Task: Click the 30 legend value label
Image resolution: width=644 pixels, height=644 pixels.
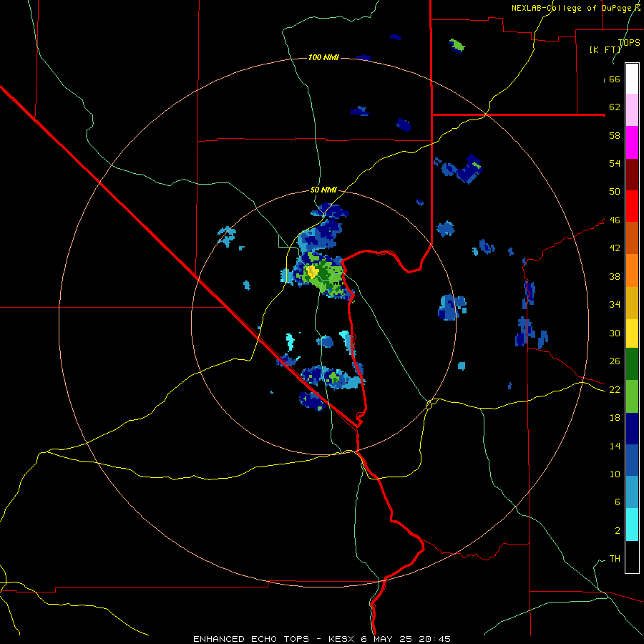Action: tap(615, 333)
